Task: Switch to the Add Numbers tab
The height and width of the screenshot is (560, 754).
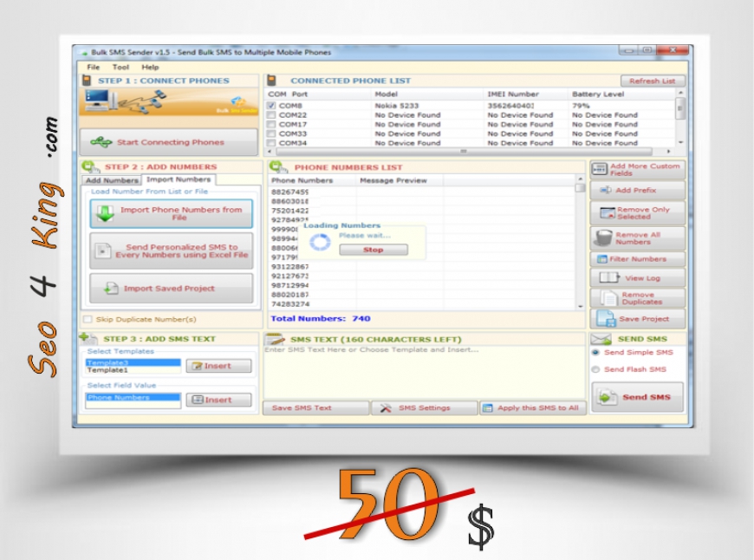Action: point(112,180)
